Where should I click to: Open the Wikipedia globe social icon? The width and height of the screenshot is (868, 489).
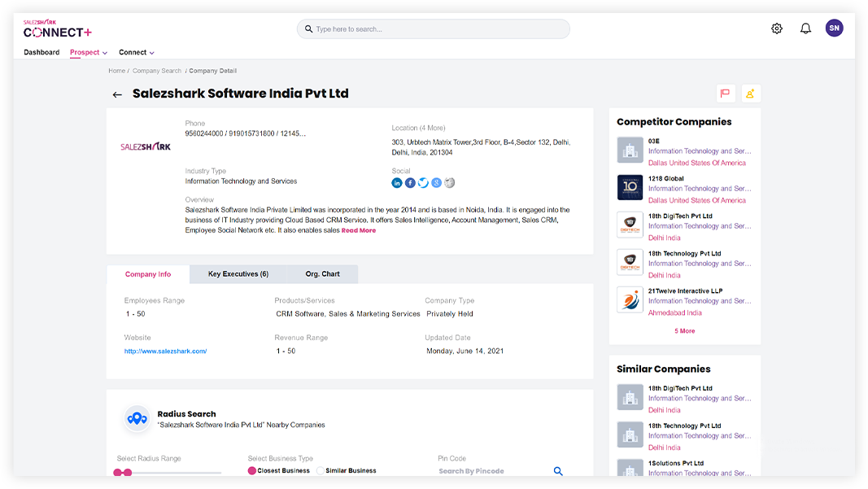(450, 183)
